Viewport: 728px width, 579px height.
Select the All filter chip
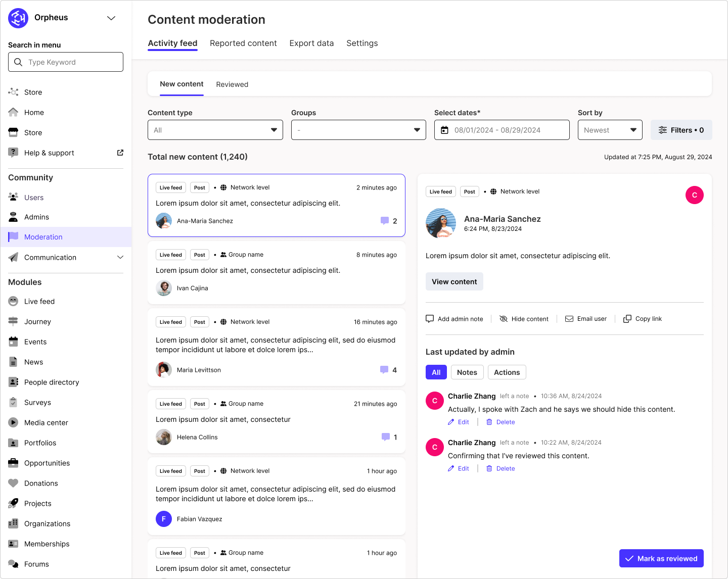[x=436, y=372]
